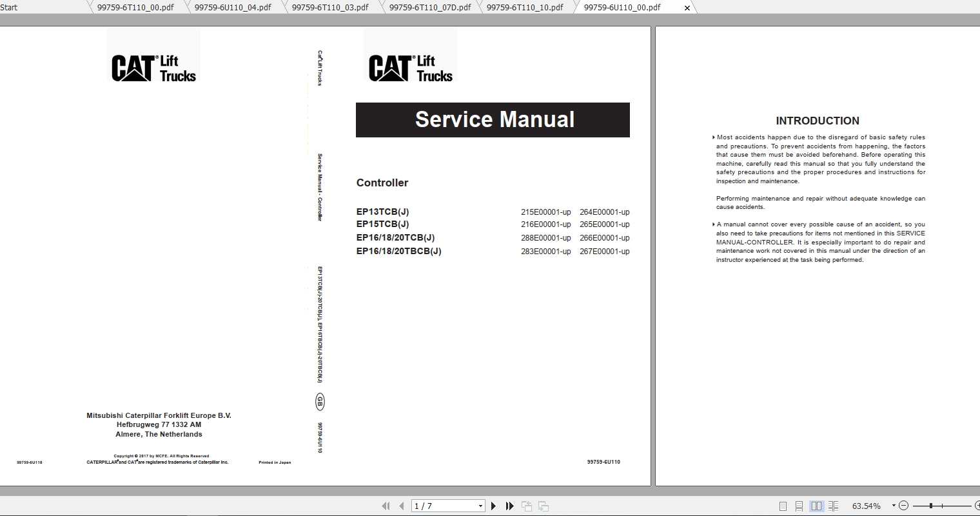Go to the first page
The height and width of the screenshot is (516, 980).
coord(387,506)
